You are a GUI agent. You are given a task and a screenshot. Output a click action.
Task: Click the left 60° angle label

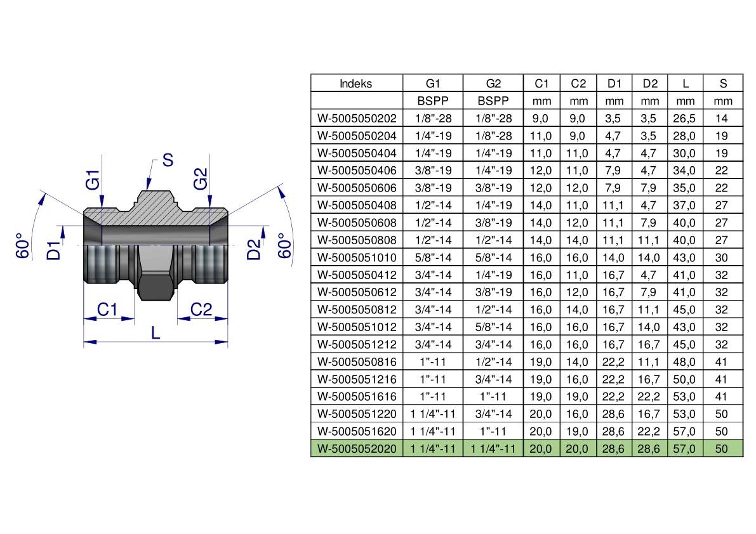coord(23,249)
